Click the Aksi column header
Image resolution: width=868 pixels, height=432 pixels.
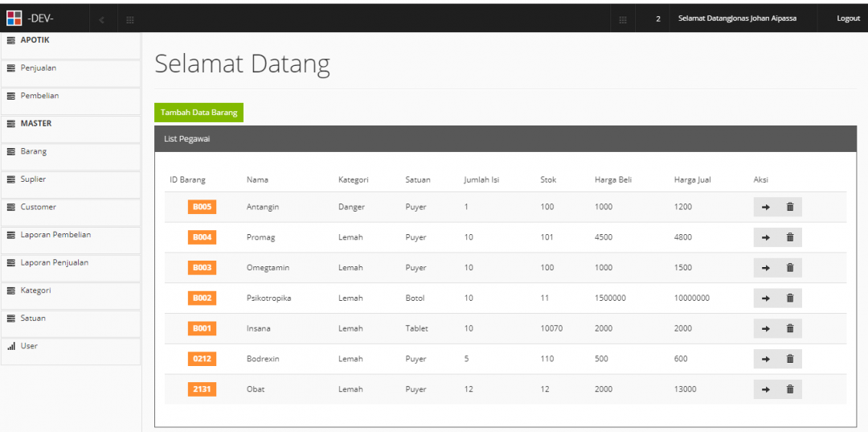[760, 180]
